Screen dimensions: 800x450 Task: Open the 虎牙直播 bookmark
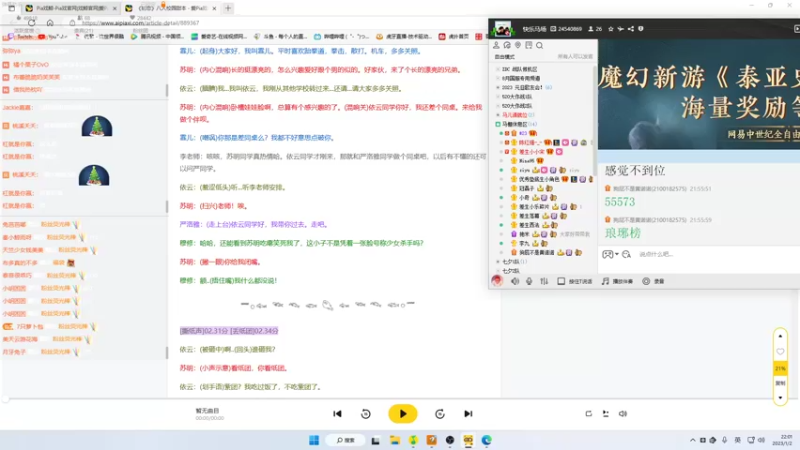coord(403,37)
